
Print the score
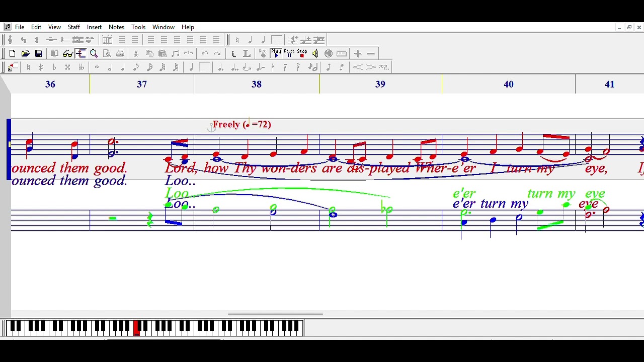coord(120,54)
